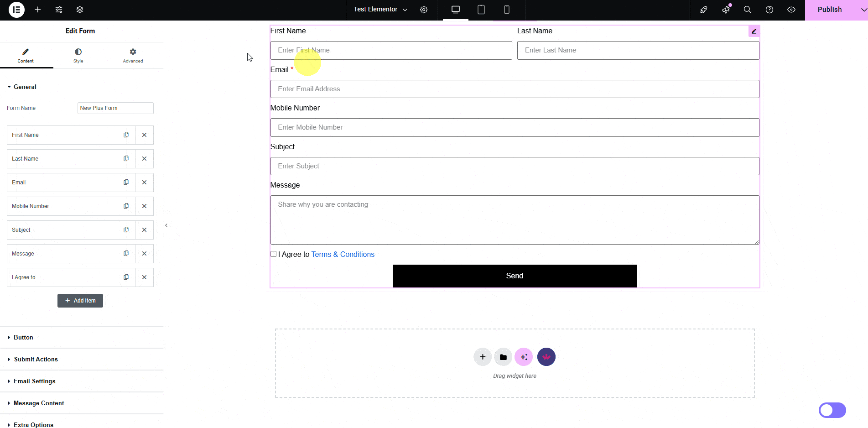The height and width of the screenshot is (428, 868).
Task: Click the Form Name input field
Action: 115,108
